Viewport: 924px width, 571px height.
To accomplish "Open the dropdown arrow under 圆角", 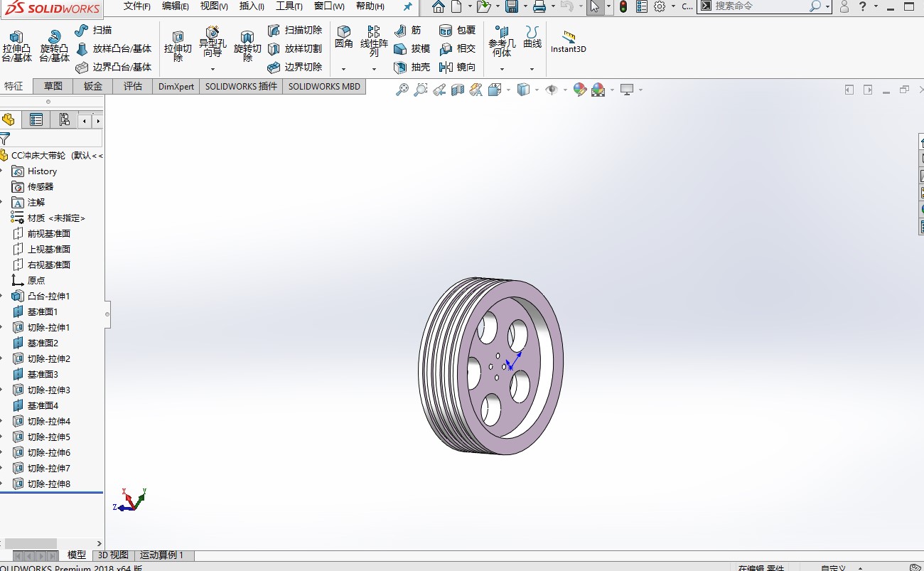I will [x=344, y=69].
